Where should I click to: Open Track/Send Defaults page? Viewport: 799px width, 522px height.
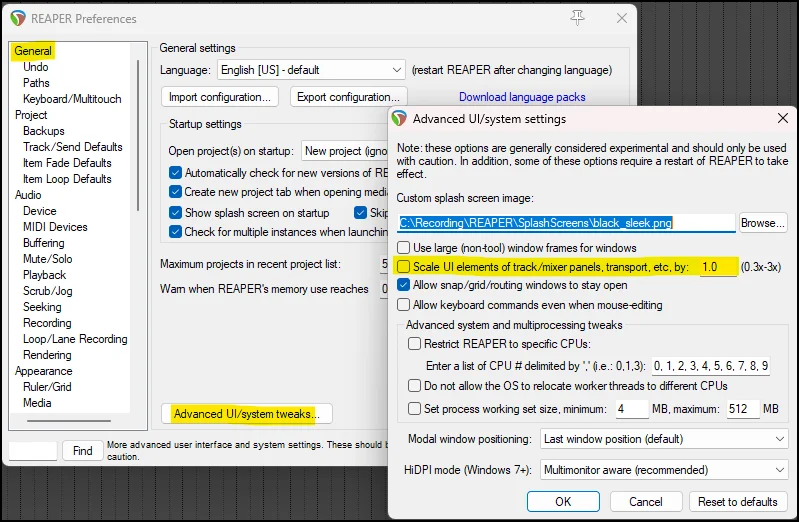click(x=72, y=147)
